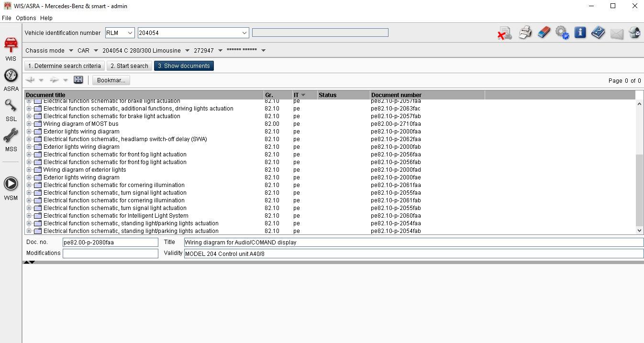The width and height of the screenshot is (644, 343).
Task: Expand the row for document pe82.10-p-2055fab
Action: point(29,208)
